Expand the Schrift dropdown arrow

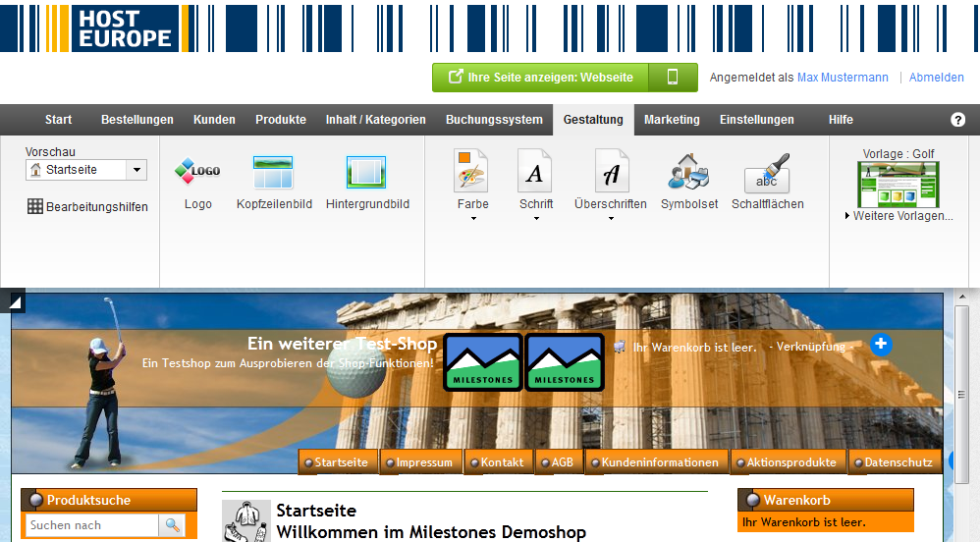click(536, 218)
